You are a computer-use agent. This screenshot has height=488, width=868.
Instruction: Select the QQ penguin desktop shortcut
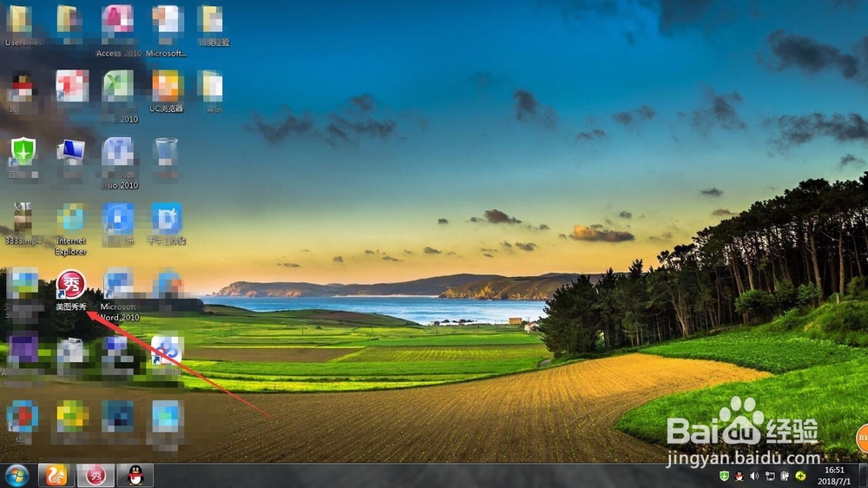click(x=23, y=92)
